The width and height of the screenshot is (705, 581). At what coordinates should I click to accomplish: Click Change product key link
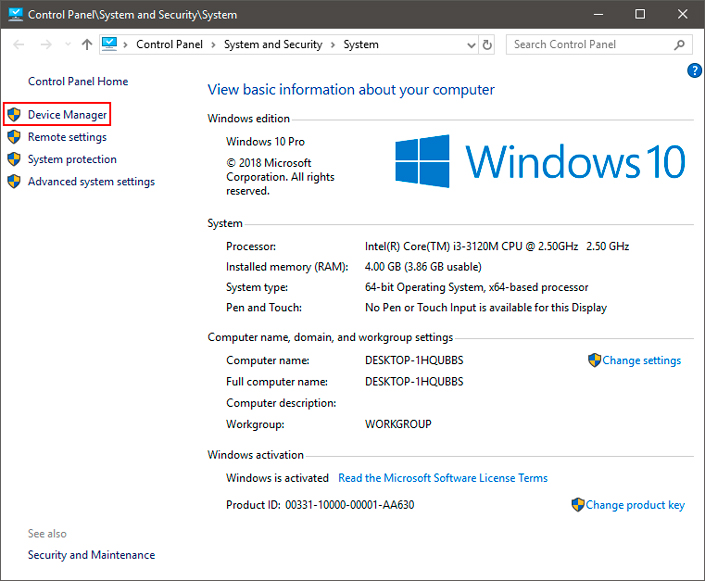pyautogui.click(x=635, y=505)
